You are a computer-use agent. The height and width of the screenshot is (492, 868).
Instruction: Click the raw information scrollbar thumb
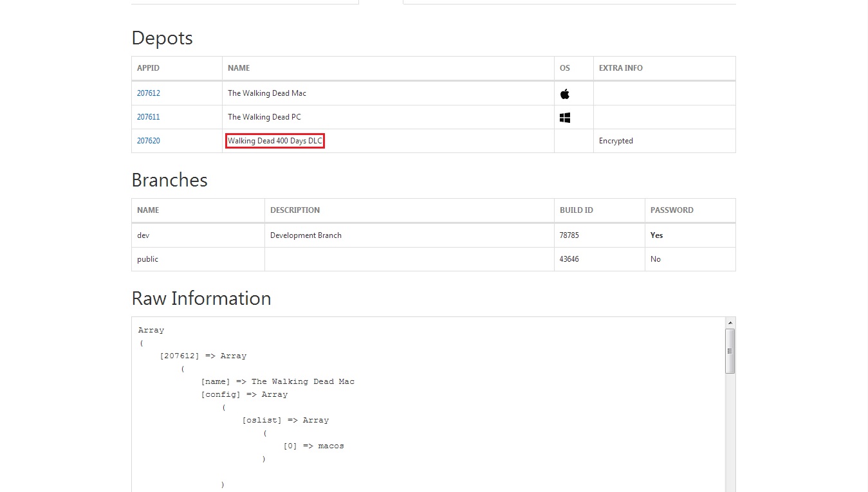730,351
